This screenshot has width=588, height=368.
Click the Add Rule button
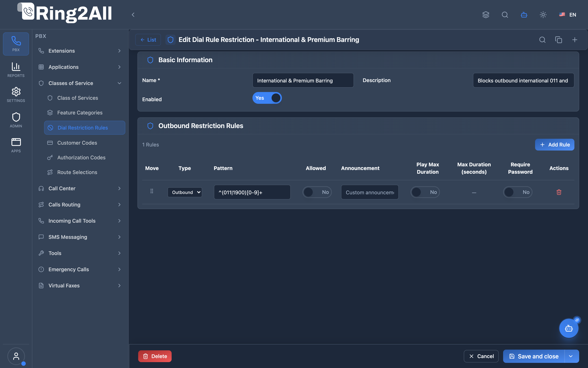click(555, 145)
